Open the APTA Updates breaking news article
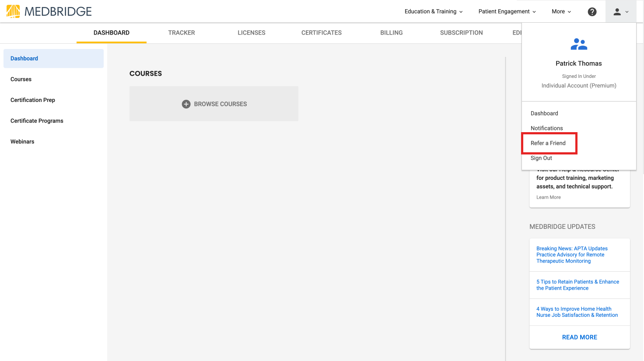The image size is (644, 361). (572, 255)
